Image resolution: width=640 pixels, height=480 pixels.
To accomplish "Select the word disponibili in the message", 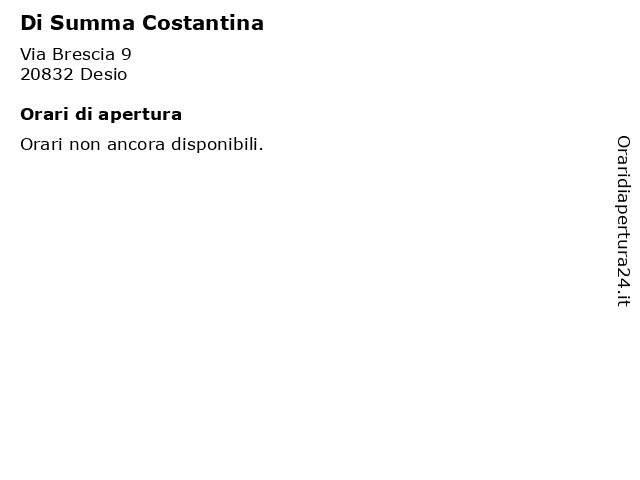I will 217,144.
